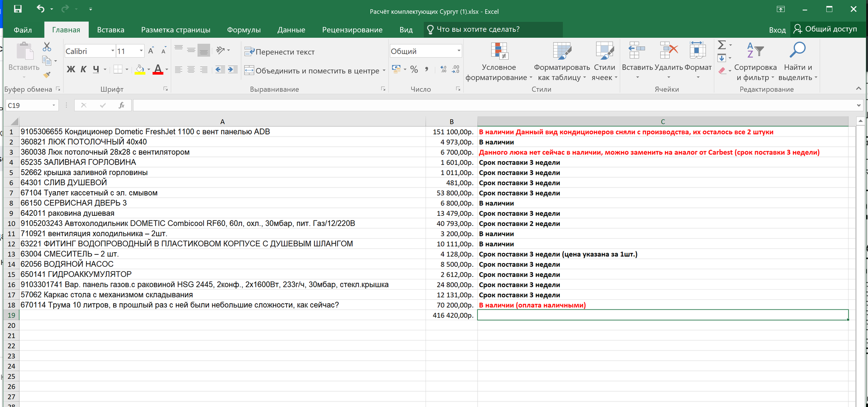The image size is (868, 407).
Task: Align text to the bottom of the cell
Action: pyautogui.click(x=204, y=51)
